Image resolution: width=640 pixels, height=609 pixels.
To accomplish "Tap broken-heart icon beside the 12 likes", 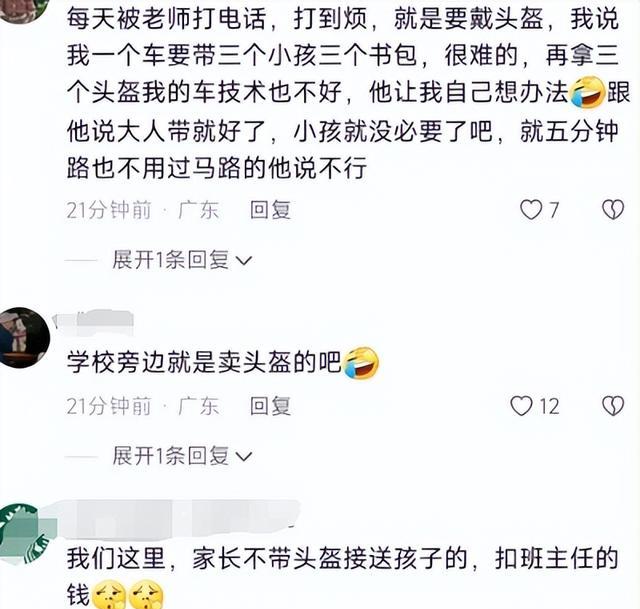I will pos(613,406).
